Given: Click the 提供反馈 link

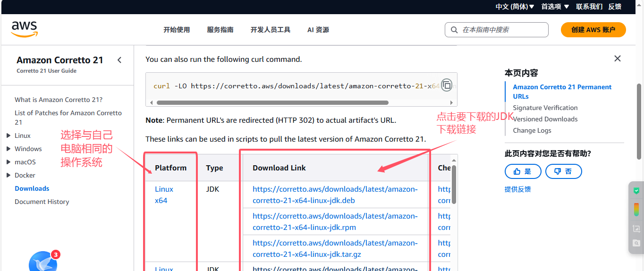Looking at the screenshot, I should (x=517, y=189).
